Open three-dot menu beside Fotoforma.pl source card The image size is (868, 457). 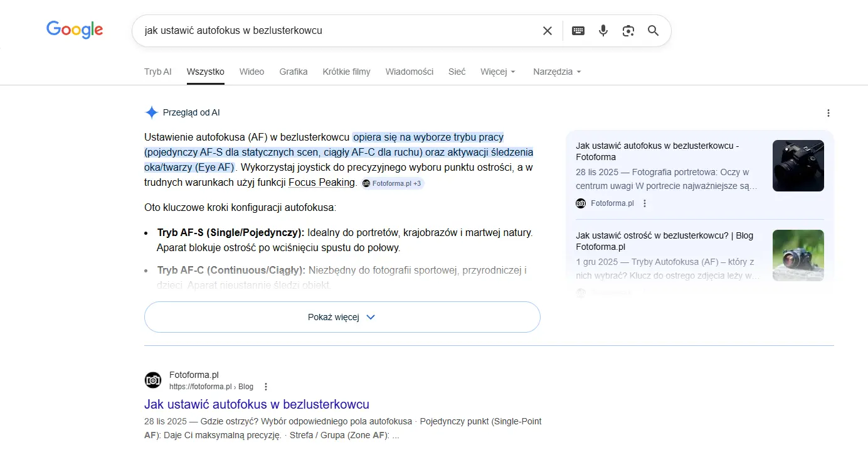coord(645,203)
